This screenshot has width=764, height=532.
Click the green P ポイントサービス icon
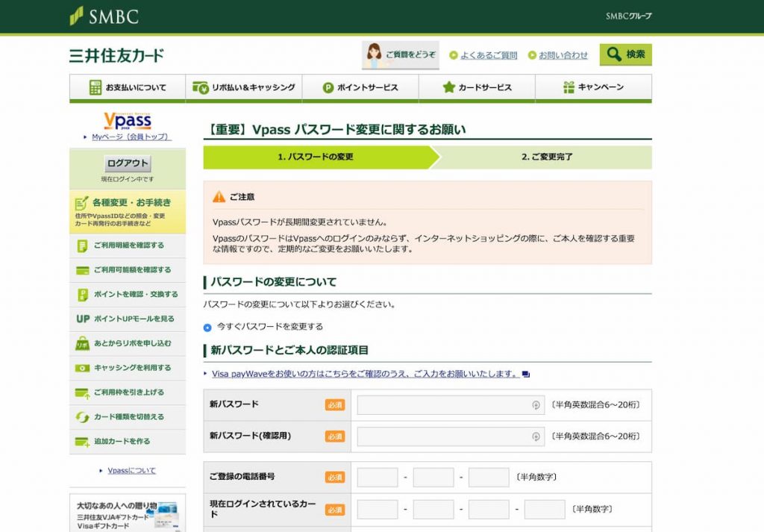[328, 87]
